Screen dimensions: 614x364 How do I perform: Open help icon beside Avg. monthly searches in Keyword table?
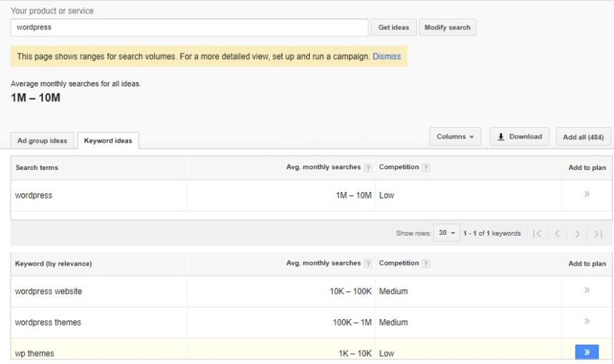pyautogui.click(x=368, y=264)
